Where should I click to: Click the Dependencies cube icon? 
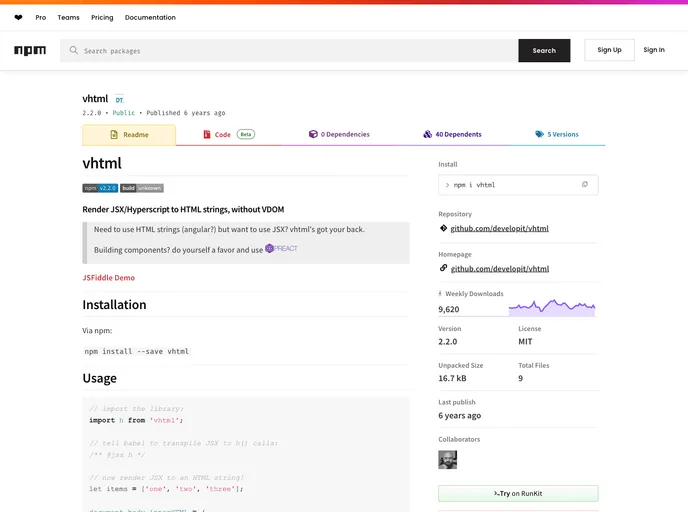pos(313,134)
